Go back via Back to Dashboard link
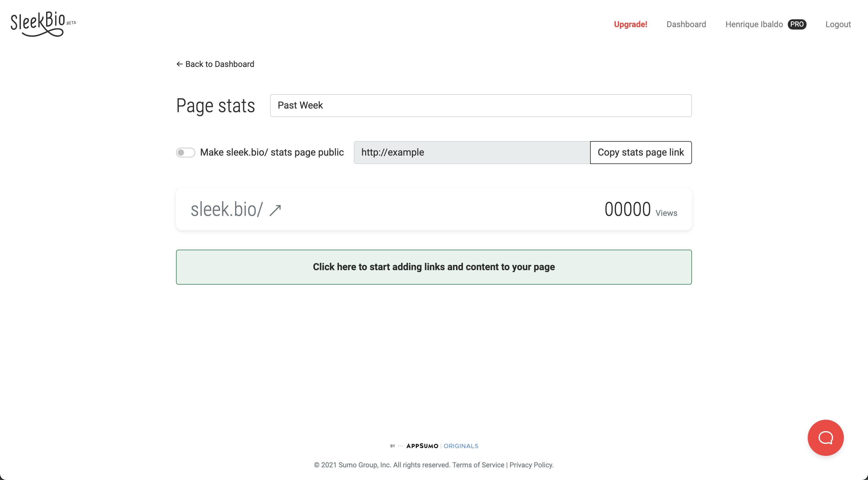This screenshot has width=868, height=480. point(215,64)
